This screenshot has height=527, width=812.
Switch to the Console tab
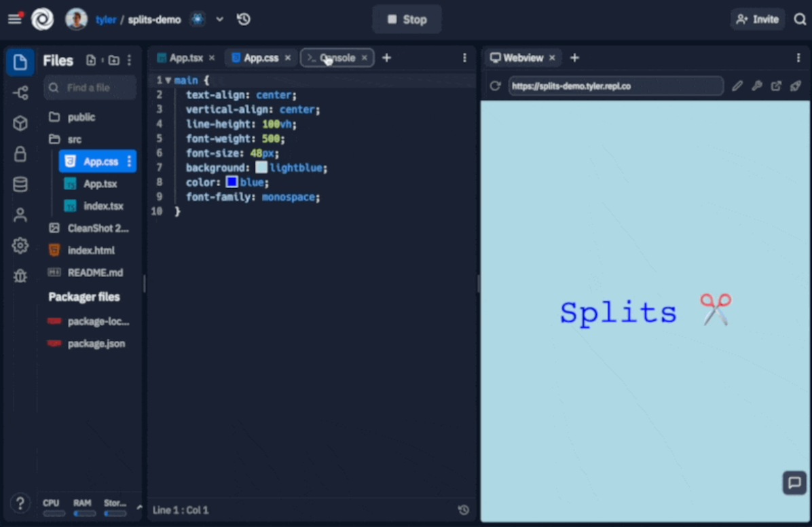pyautogui.click(x=337, y=58)
